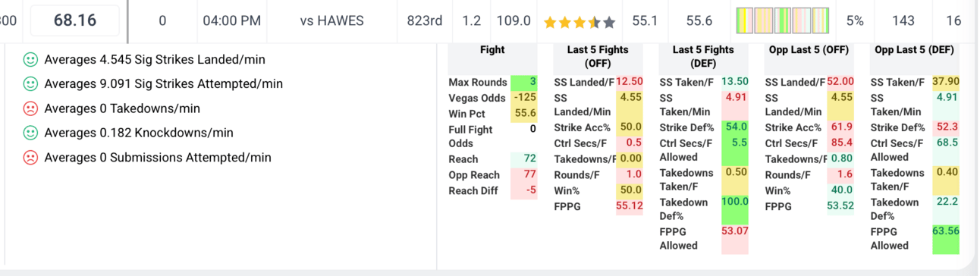Click the smiley icon beside Knockdowns/min
Screen dimensions: 980x276
pyautogui.click(x=30, y=133)
